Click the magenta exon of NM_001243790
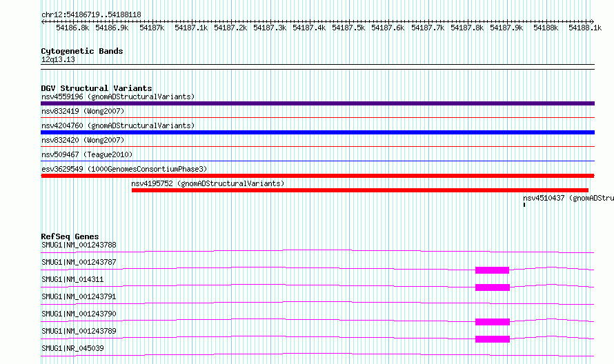Image resolution: width=614 pixels, height=364 pixels. (493, 322)
